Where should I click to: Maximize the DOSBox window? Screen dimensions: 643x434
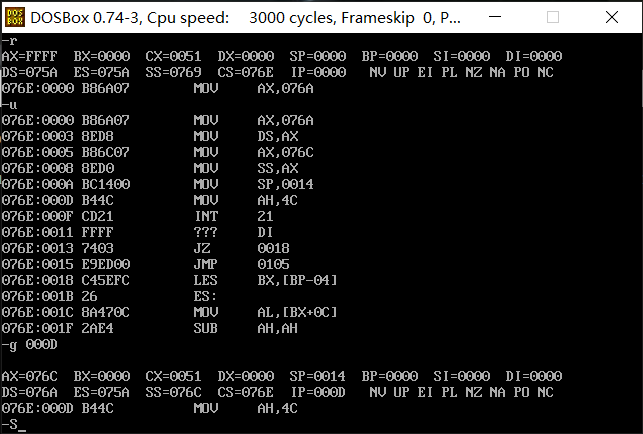pyautogui.click(x=553, y=17)
